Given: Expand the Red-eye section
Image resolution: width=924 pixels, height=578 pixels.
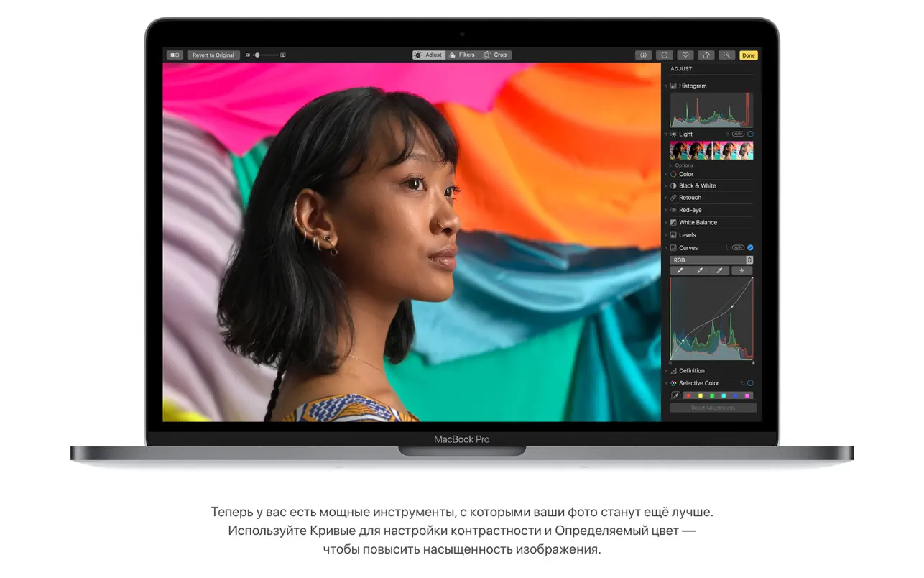Looking at the screenshot, I should (x=666, y=211).
